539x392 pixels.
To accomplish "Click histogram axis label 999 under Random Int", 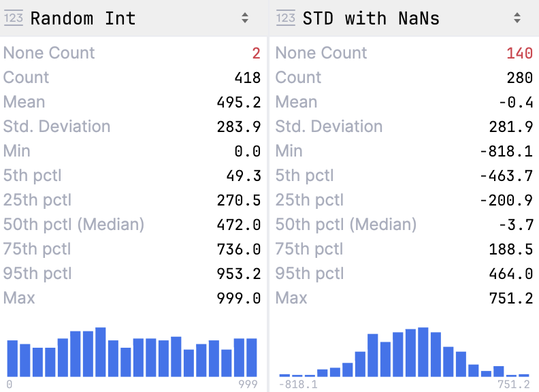I will point(248,385).
